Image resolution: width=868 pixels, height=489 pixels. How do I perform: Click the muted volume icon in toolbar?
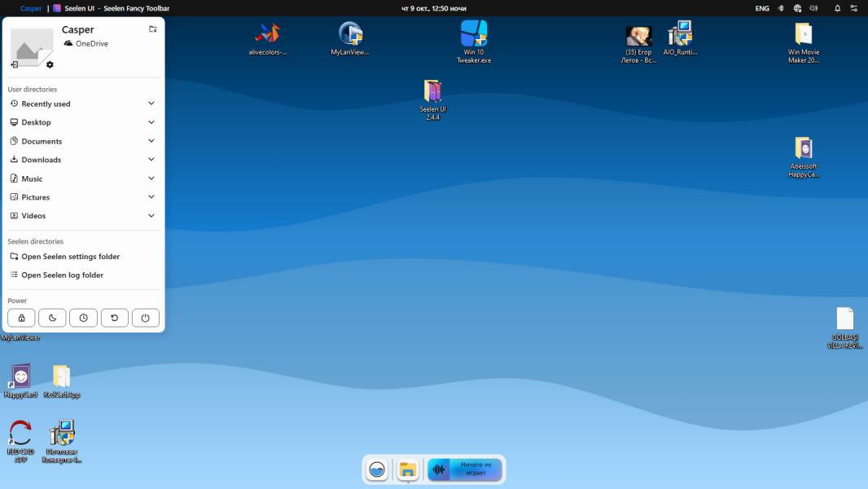[813, 8]
